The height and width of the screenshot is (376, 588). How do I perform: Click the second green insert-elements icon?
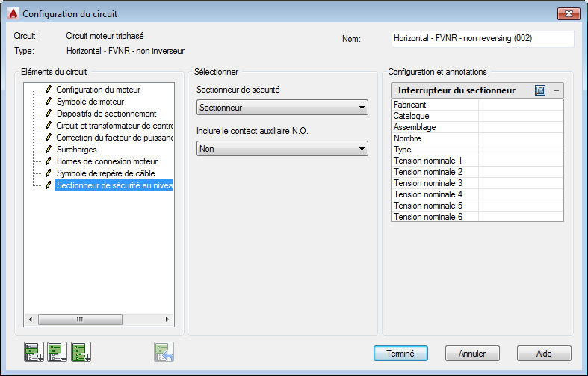click(58, 351)
